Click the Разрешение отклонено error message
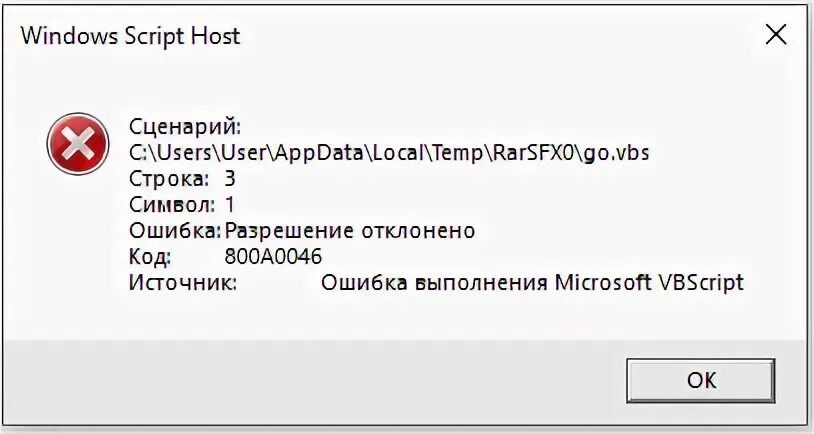Screen dimensions: 814x434 click(349, 231)
